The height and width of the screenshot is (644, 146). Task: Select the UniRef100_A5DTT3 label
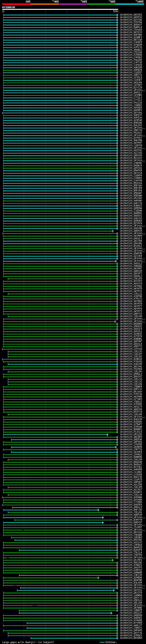tap(131, 346)
